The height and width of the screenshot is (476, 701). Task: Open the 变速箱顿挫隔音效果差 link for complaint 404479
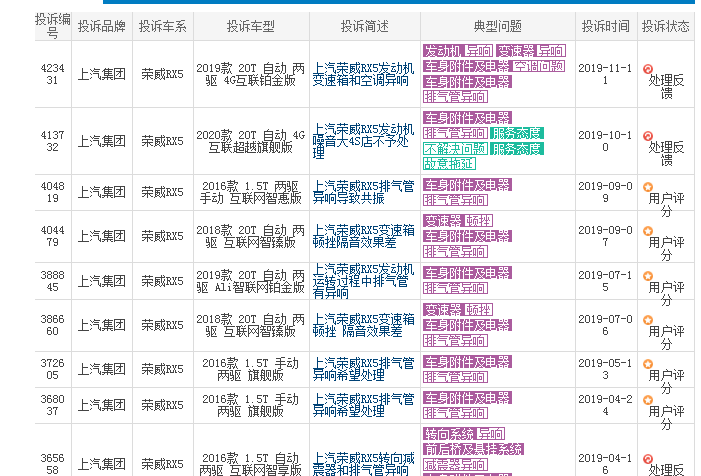[x=363, y=236]
